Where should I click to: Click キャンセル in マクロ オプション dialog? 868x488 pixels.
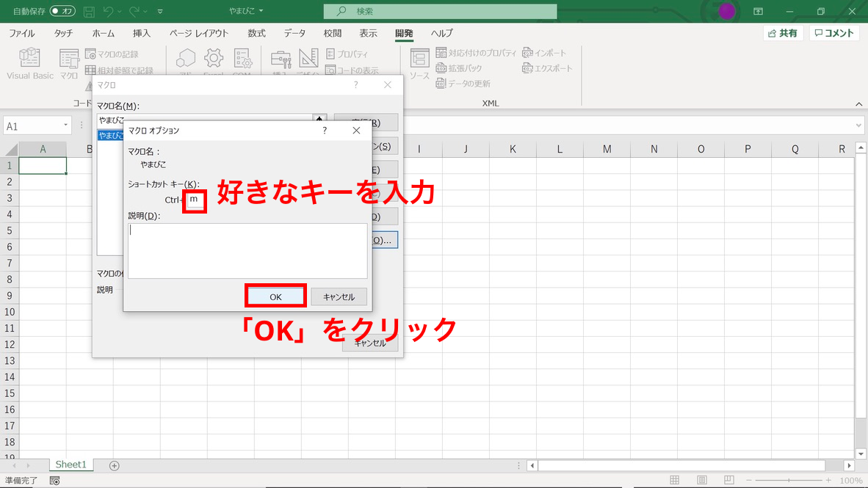click(339, 297)
